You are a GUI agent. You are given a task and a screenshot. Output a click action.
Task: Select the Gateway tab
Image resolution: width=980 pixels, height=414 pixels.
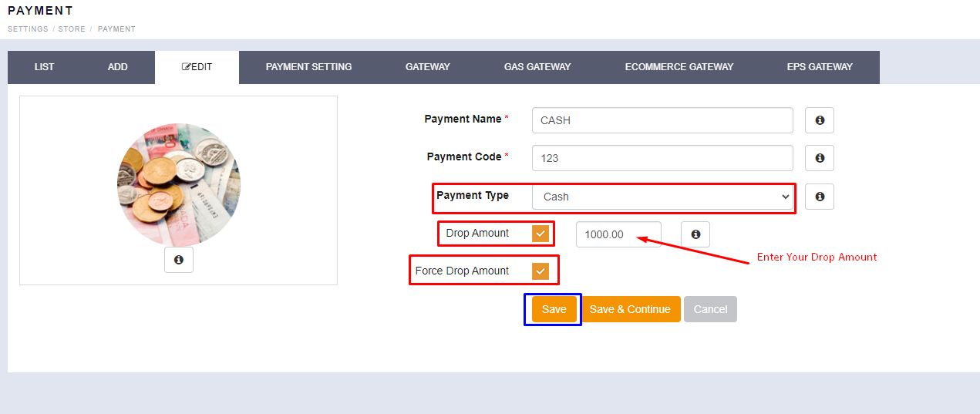[427, 67]
